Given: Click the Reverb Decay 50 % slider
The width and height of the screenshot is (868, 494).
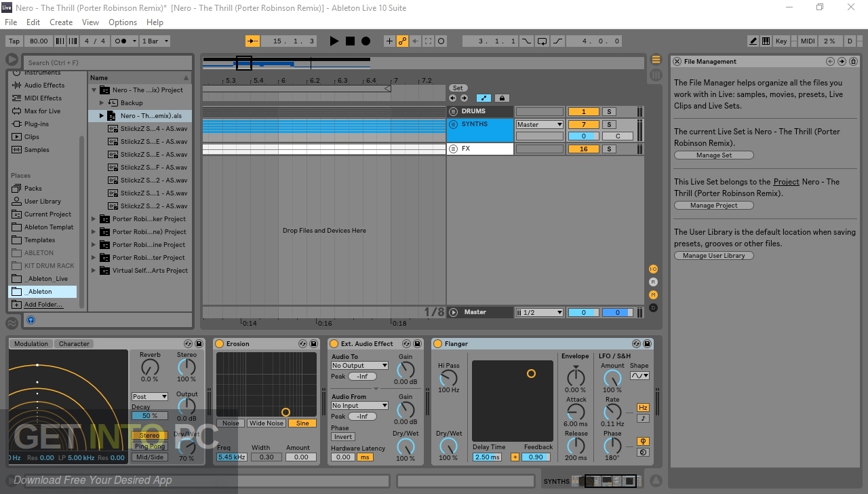Looking at the screenshot, I should pos(150,416).
